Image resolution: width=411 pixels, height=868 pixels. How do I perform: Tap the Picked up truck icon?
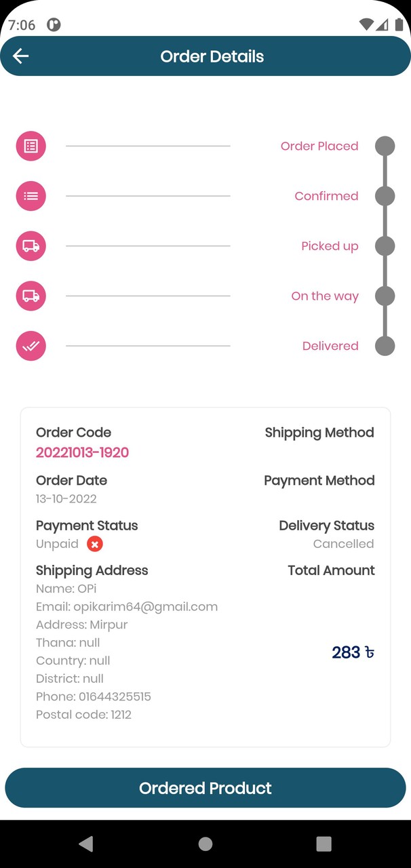(31, 246)
